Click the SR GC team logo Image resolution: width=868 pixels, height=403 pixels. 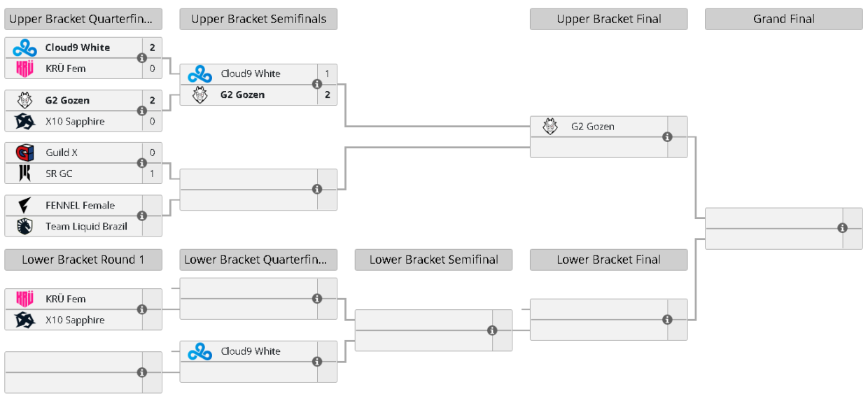[x=25, y=174]
